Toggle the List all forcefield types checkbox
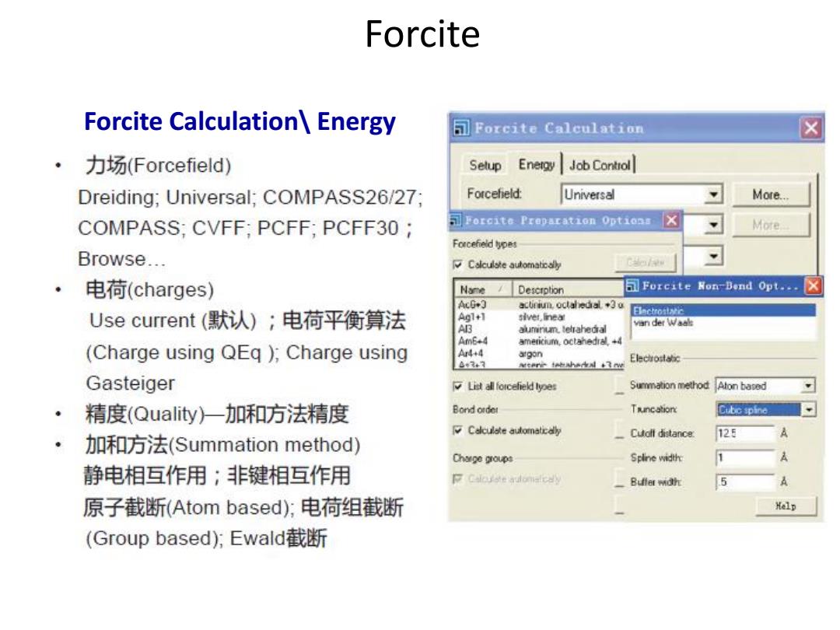The width and height of the screenshot is (840, 630). pyautogui.click(x=458, y=387)
